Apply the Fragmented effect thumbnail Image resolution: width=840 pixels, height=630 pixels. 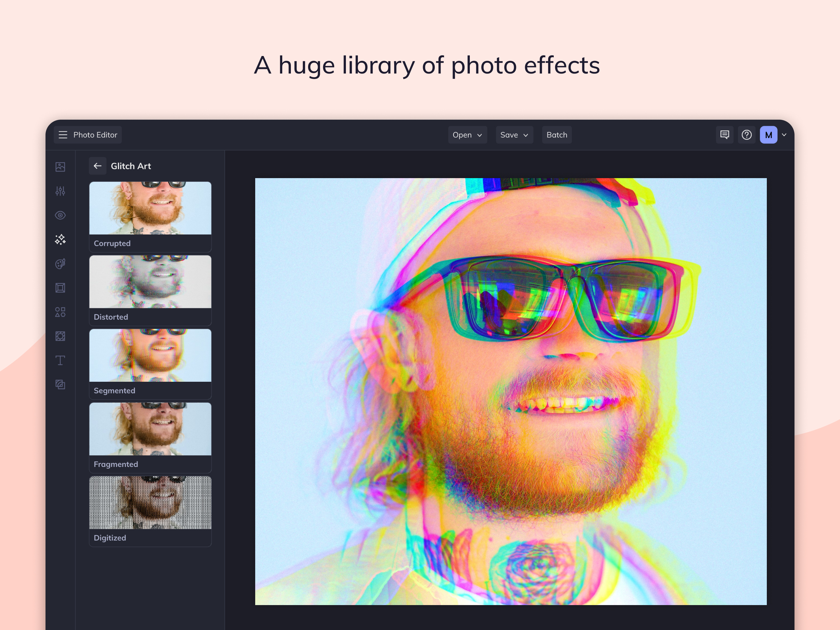pyautogui.click(x=150, y=429)
